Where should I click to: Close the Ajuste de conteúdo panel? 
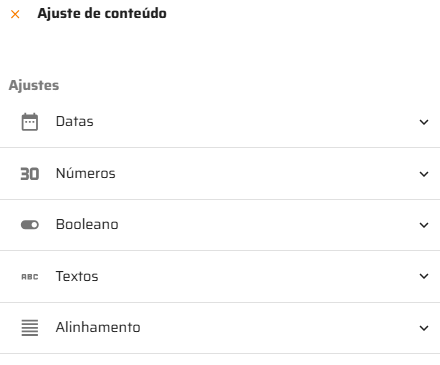(x=15, y=14)
